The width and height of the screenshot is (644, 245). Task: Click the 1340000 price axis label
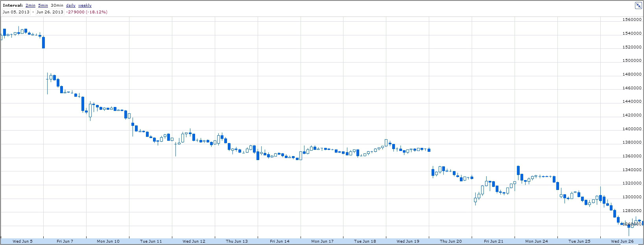tap(633, 170)
